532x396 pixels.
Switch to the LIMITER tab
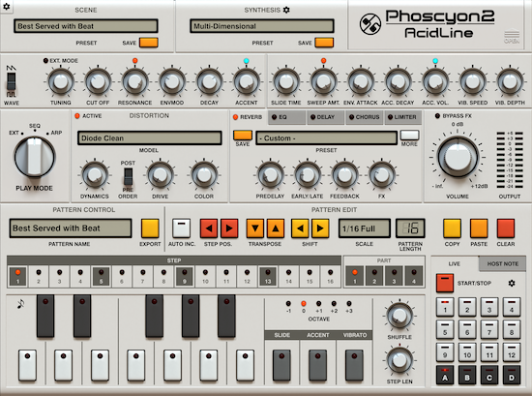[x=403, y=117]
